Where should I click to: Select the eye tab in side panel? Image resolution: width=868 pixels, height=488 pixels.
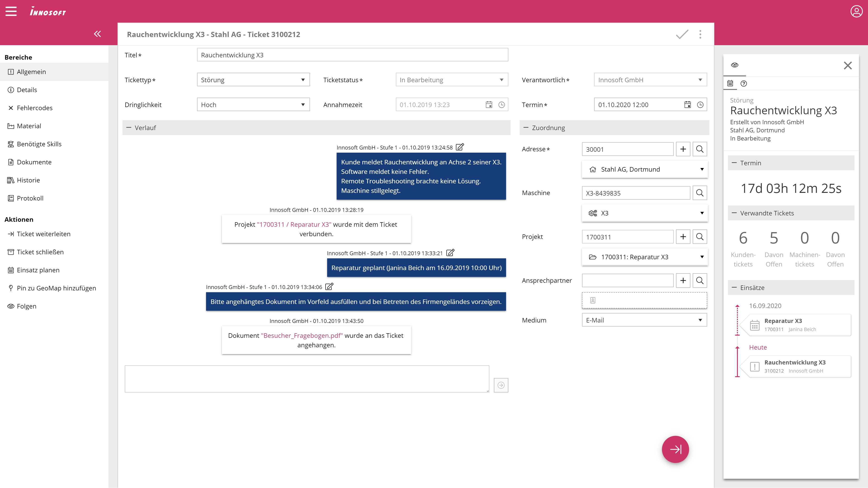pos(734,65)
